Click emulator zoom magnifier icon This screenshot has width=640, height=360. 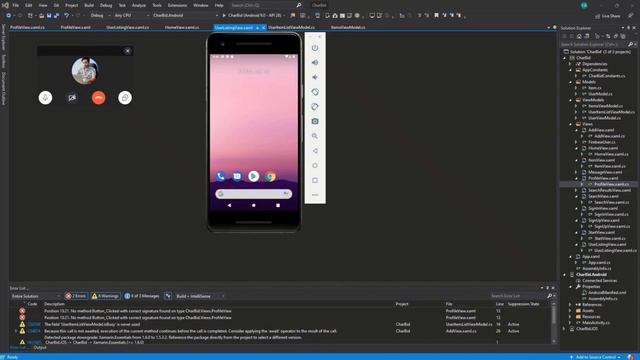pyautogui.click(x=315, y=136)
